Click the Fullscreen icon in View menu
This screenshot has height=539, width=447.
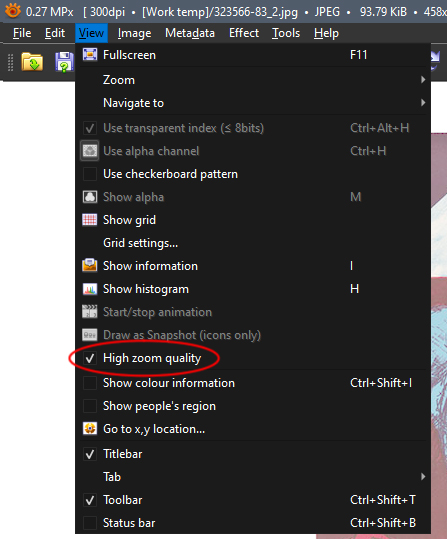coord(90,55)
